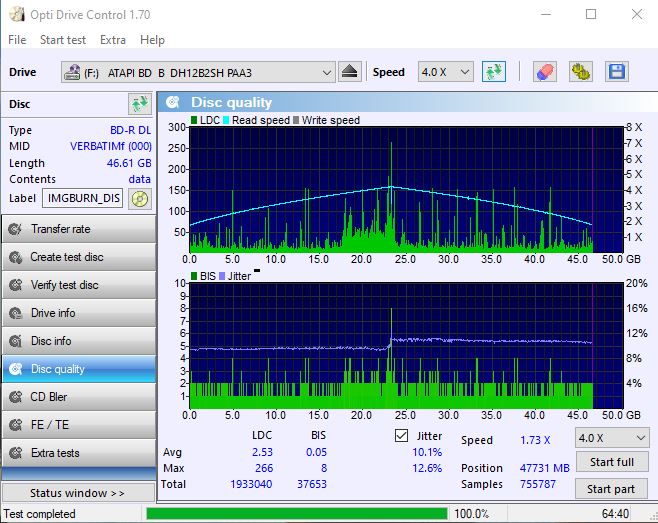Image resolution: width=658 pixels, height=523 pixels.
Task: Click the speed refresh arrows icon
Action: coord(493,72)
